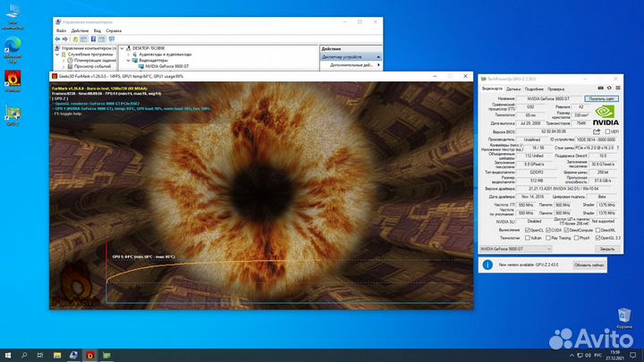Expand the Просмотр событий node

[64, 66]
